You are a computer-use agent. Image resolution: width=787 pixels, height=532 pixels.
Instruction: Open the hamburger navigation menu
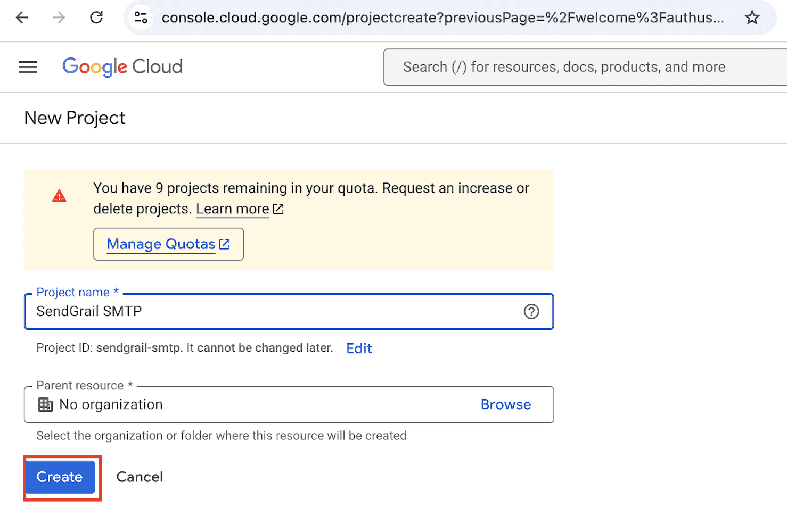(x=28, y=67)
